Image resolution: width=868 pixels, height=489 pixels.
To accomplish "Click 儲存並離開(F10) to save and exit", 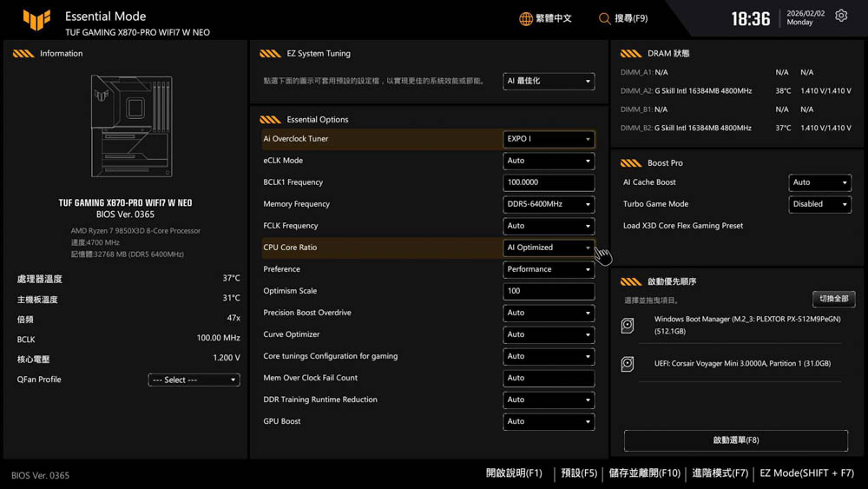I will (x=644, y=473).
